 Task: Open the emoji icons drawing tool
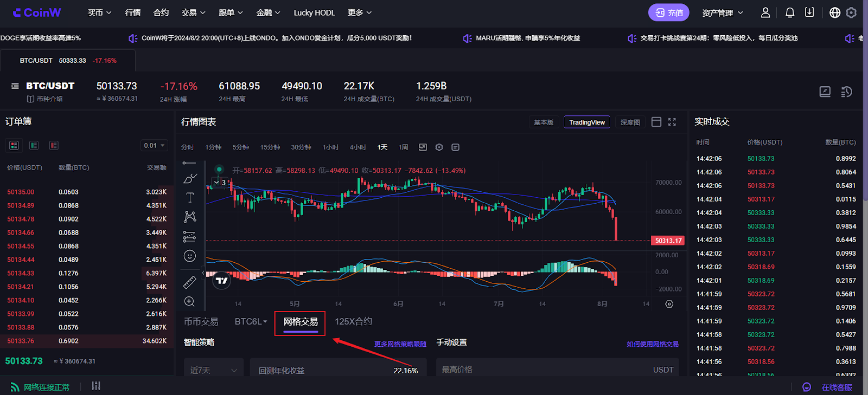pos(190,256)
